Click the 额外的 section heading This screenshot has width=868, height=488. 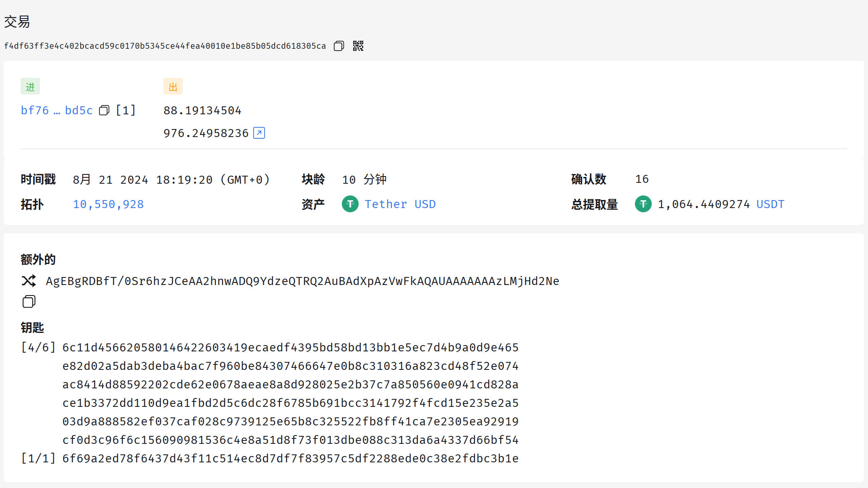tap(38, 260)
